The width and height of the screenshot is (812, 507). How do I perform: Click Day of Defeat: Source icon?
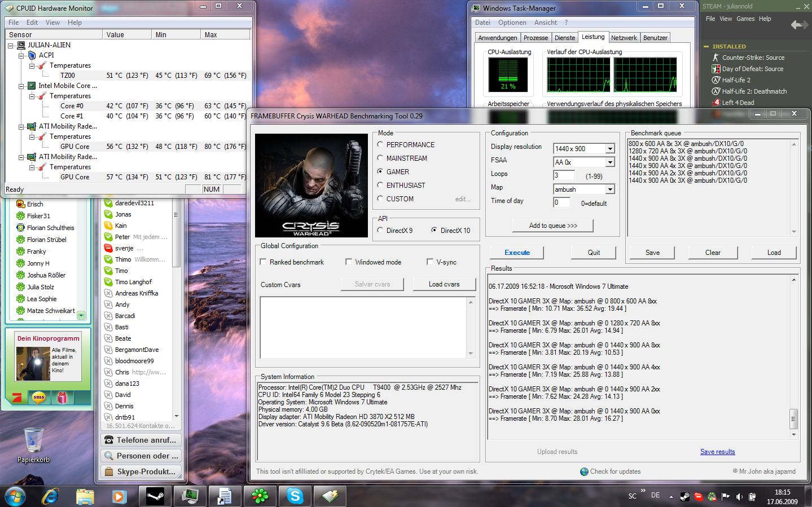click(x=716, y=69)
